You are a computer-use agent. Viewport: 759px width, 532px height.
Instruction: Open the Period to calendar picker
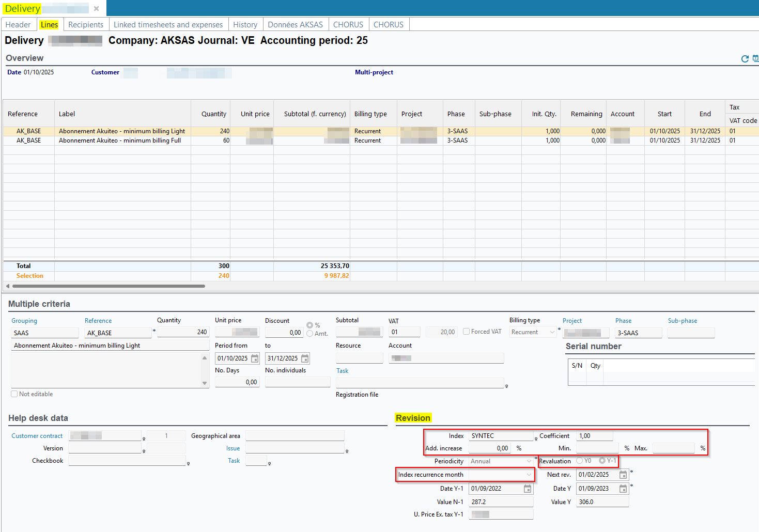305,358
